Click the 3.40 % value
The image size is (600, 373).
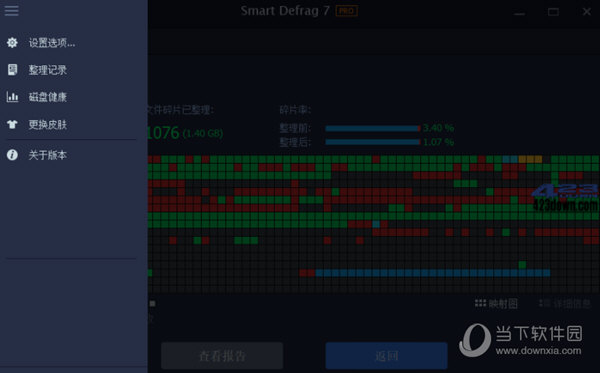tap(439, 128)
